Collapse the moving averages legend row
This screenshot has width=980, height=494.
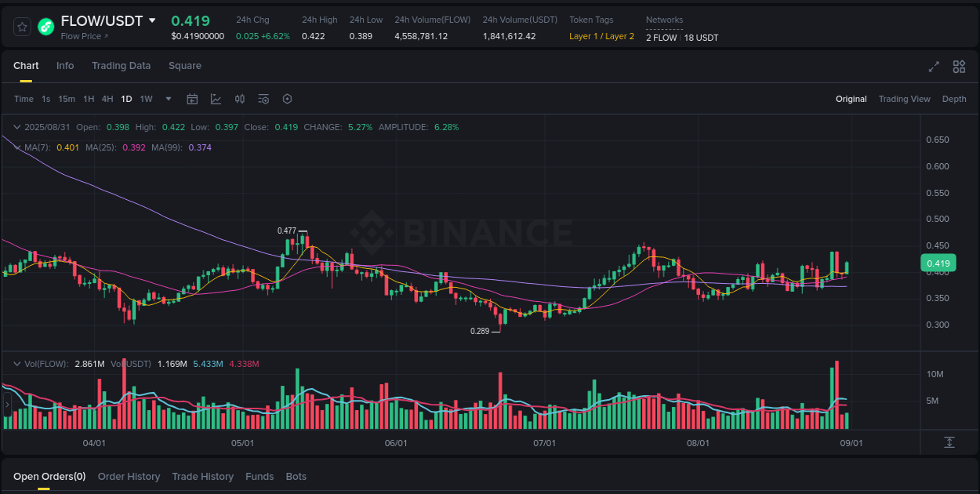point(17,147)
